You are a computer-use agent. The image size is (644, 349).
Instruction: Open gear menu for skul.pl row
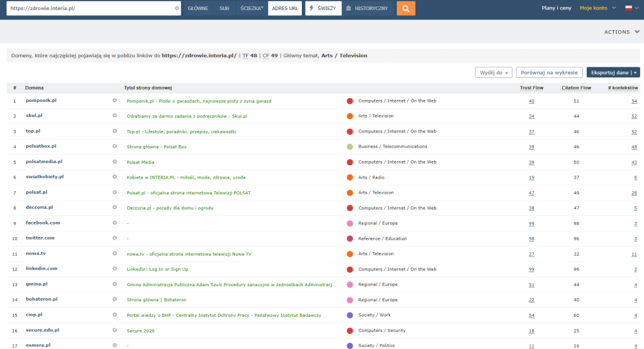114,116
